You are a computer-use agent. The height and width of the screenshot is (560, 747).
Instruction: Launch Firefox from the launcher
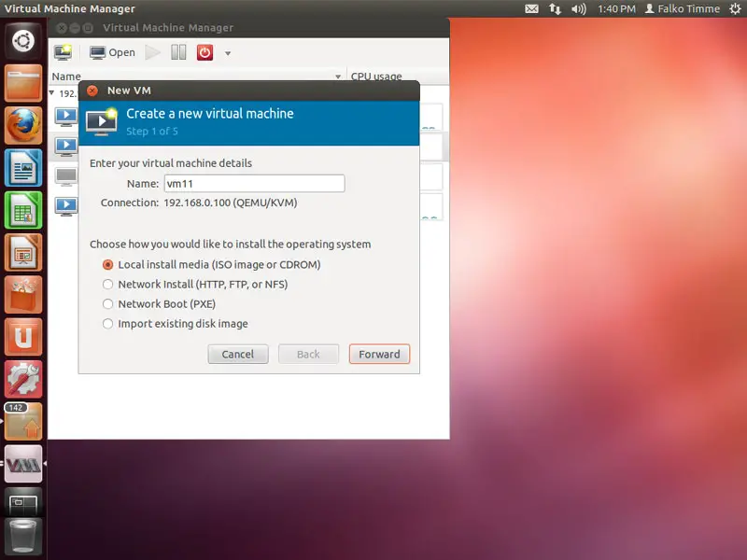22,125
